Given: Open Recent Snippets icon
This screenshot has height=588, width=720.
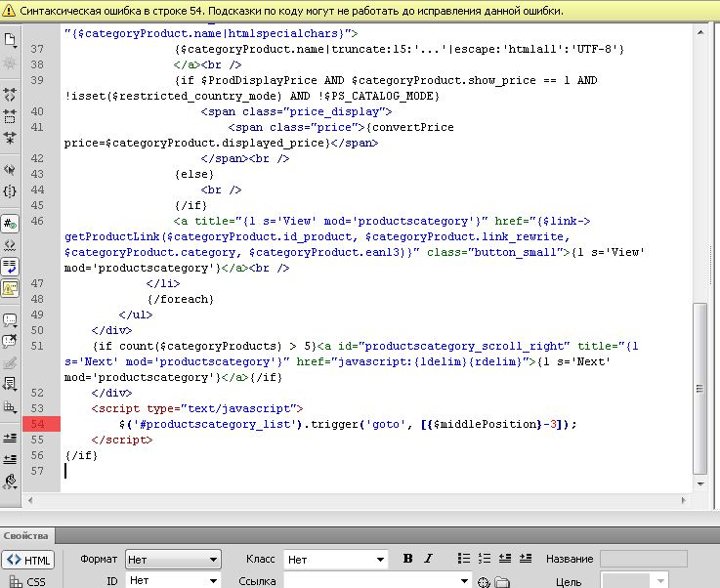Looking at the screenshot, I should (10, 384).
